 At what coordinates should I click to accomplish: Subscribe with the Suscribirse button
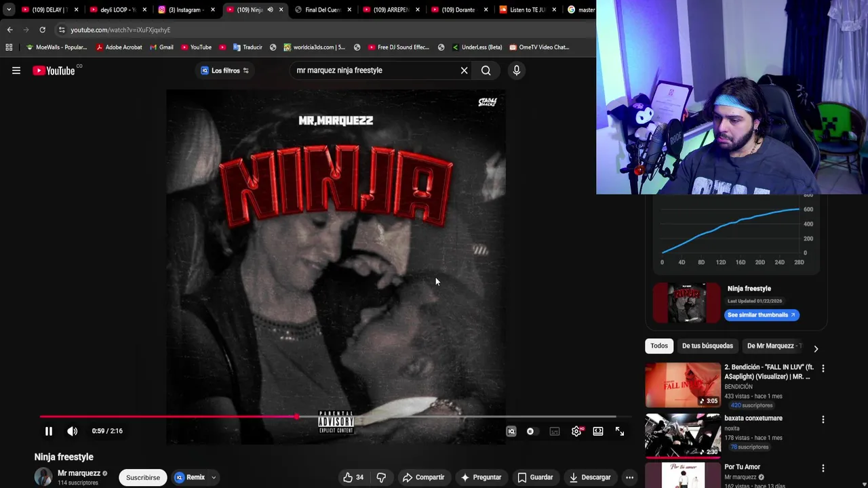click(143, 477)
